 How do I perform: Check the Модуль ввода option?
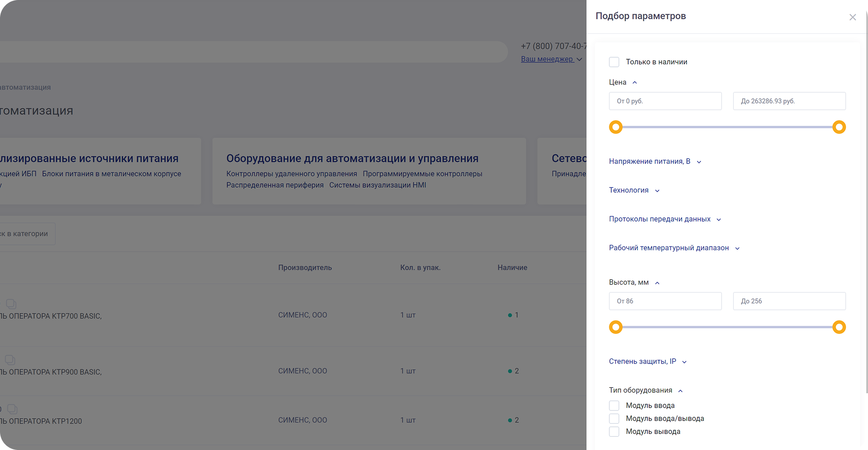(614, 406)
